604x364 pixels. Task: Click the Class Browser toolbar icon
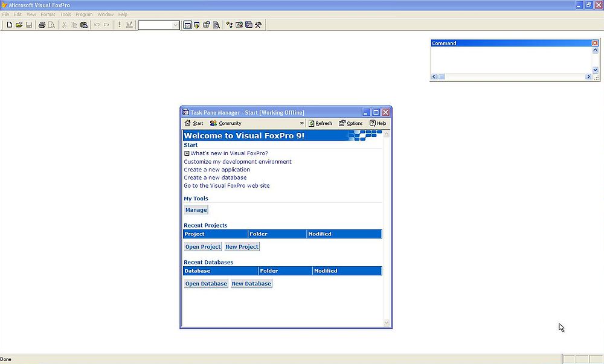[229, 25]
